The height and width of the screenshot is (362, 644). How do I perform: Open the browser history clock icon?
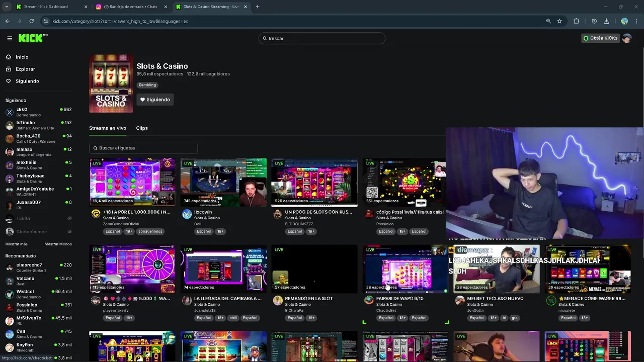click(x=594, y=21)
